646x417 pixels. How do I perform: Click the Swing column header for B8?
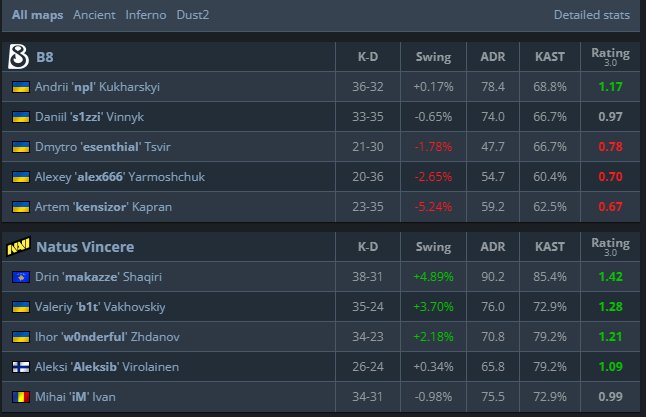point(433,57)
